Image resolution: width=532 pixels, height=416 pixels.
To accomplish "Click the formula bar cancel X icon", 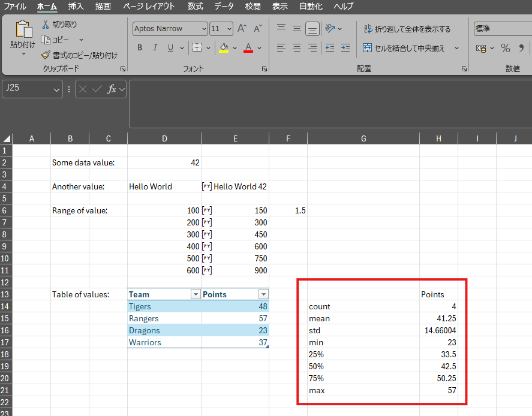I will pyautogui.click(x=83, y=89).
